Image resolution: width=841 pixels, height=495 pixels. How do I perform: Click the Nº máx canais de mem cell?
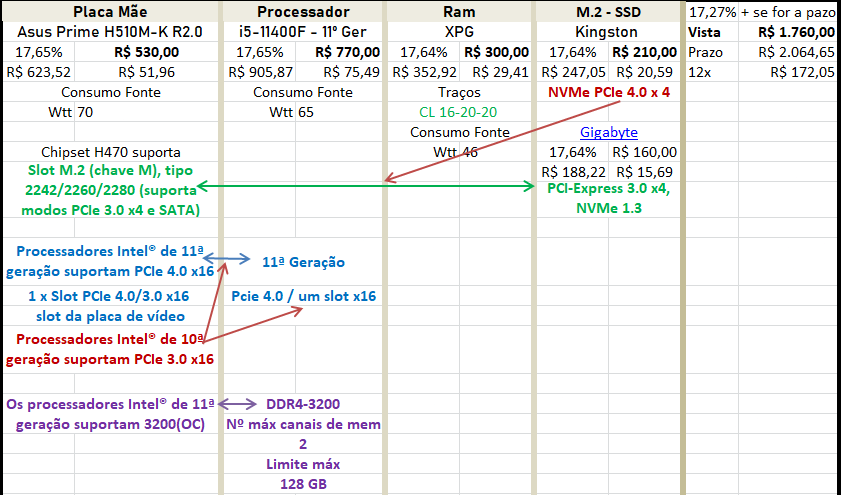coord(303,424)
